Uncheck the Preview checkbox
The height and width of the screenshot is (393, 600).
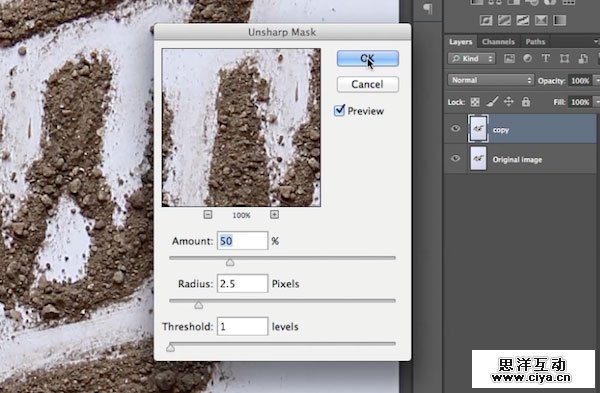[x=339, y=111]
